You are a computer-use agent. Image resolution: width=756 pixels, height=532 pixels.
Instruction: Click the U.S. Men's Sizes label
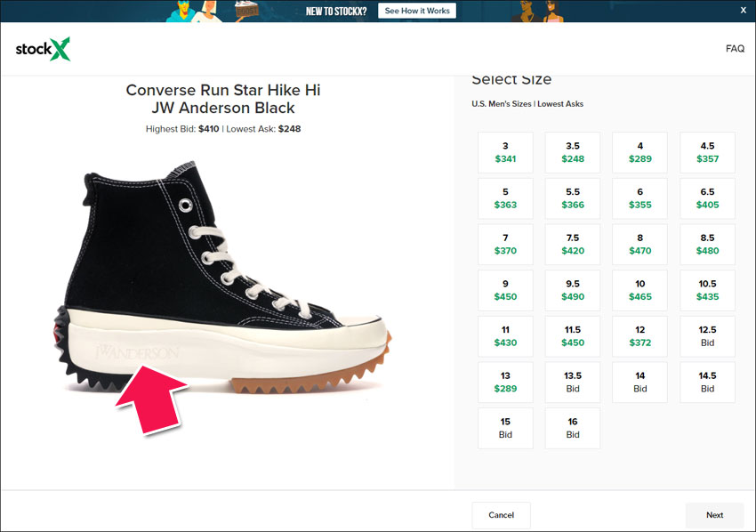502,104
